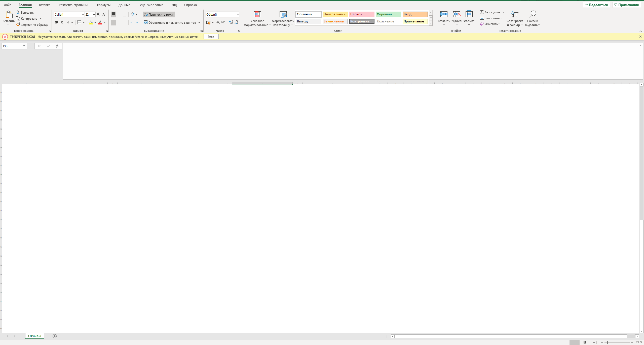This screenshot has width=644, height=345.
Task: Toggle middle vertical alignment
Action: [119, 14]
